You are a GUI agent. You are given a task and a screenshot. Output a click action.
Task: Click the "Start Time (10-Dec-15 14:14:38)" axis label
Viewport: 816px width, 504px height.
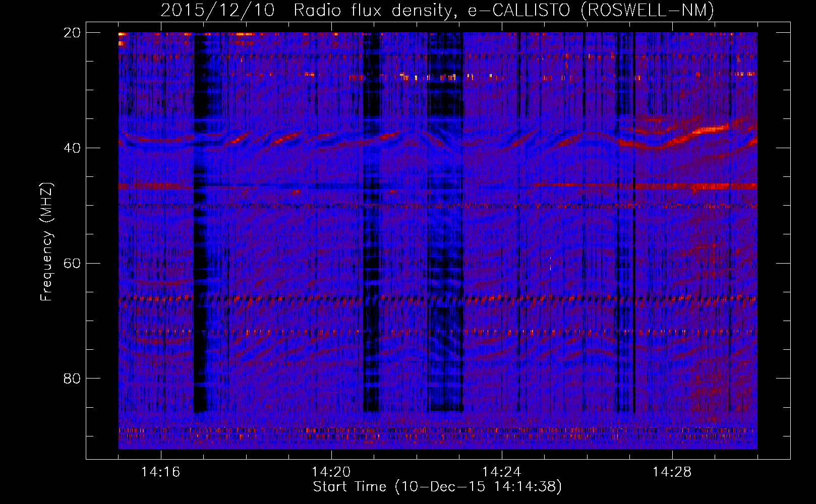tap(437, 487)
